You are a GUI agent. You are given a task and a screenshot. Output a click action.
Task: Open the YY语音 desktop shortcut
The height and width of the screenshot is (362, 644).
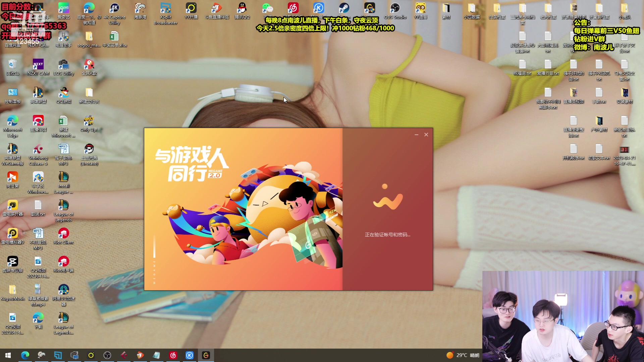coord(421,11)
